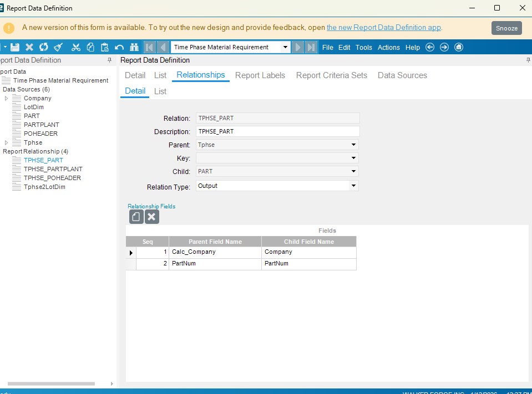Click the Refresh icon in the toolbar

(x=44, y=48)
